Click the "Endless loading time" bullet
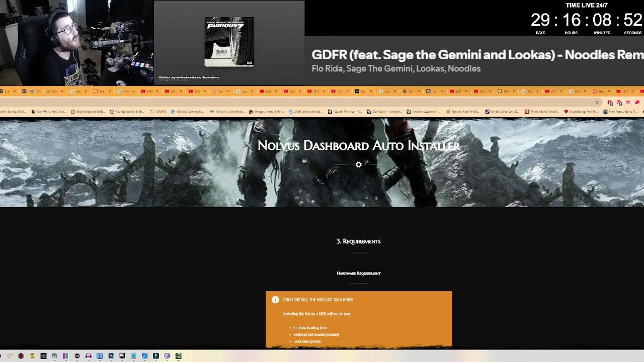The image size is (644, 362). coord(310,328)
